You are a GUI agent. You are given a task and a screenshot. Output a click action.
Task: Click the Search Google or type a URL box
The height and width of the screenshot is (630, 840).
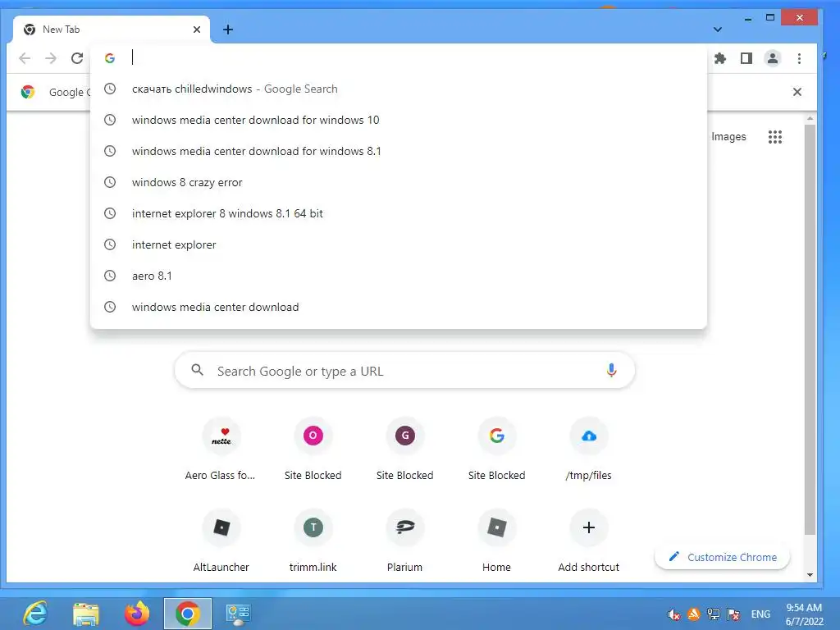404,371
